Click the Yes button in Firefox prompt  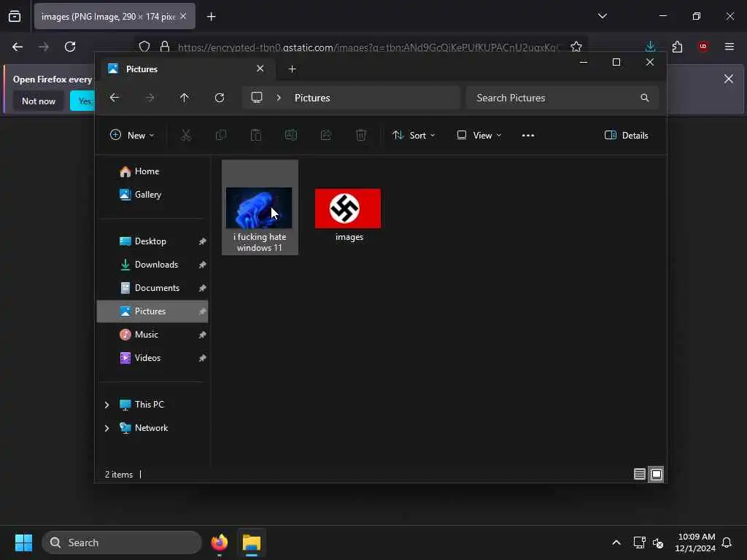click(82, 101)
